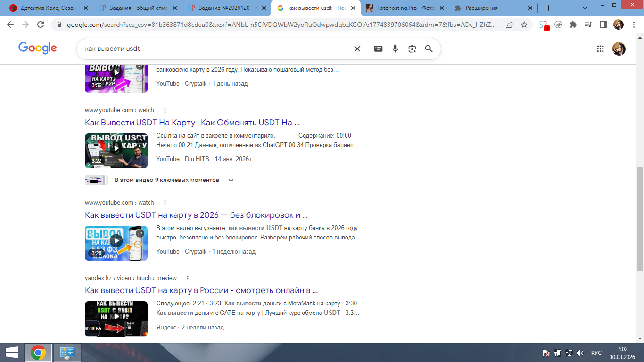644x362 pixels.
Task: Switch to the Fotohosting.Pro tab
Action: 405,8
